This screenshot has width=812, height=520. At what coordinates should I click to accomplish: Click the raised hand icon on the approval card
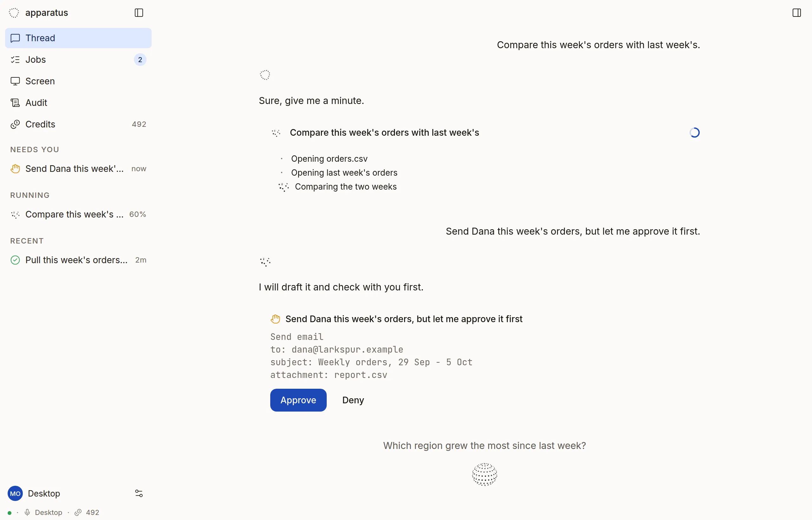pyautogui.click(x=275, y=319)
